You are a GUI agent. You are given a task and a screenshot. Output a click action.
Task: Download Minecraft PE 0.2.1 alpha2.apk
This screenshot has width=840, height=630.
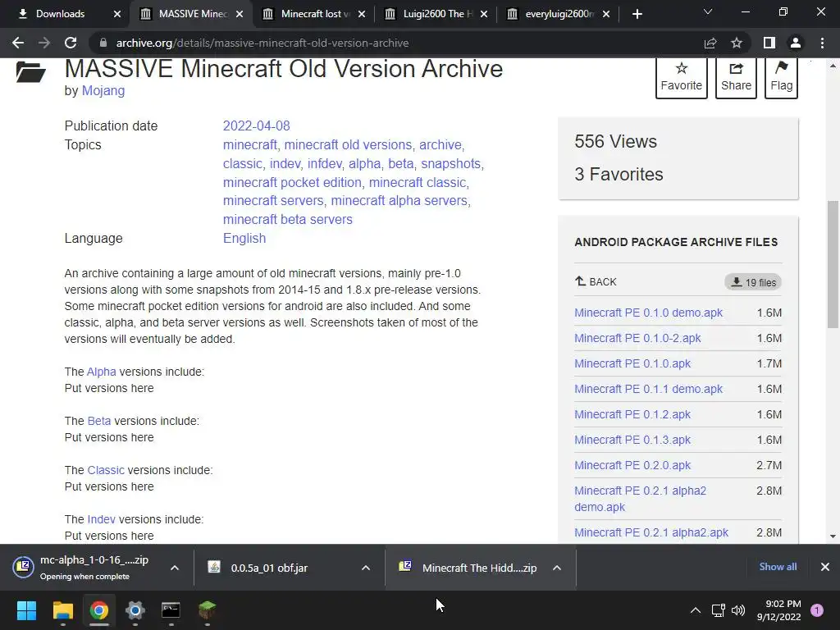click(651, 532)
